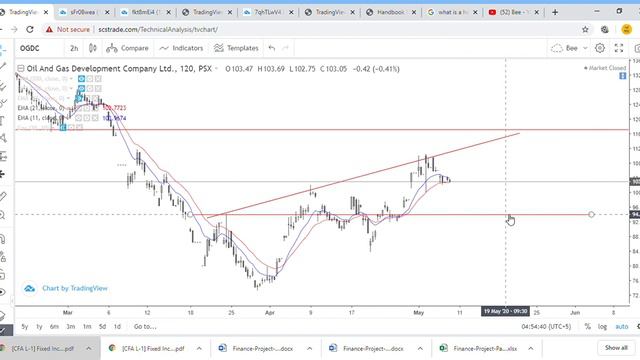Toggle percent scale on price axis
Viewport: 640px width, 360px height.
point(587,327)
